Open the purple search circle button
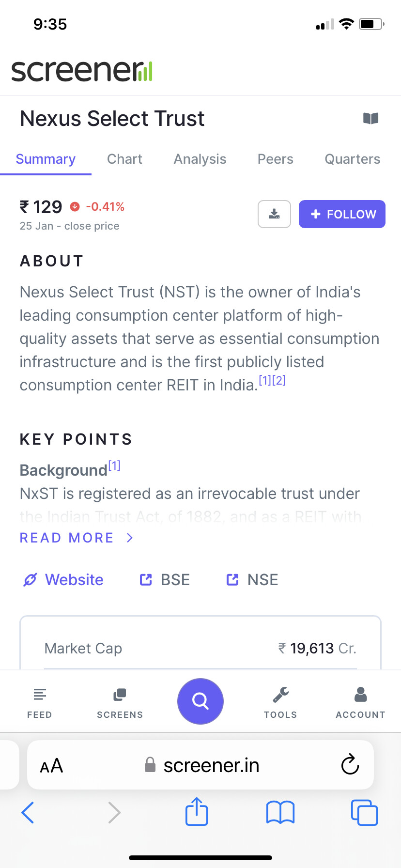Viewport: 401px width, 868px height. [200, 701]
